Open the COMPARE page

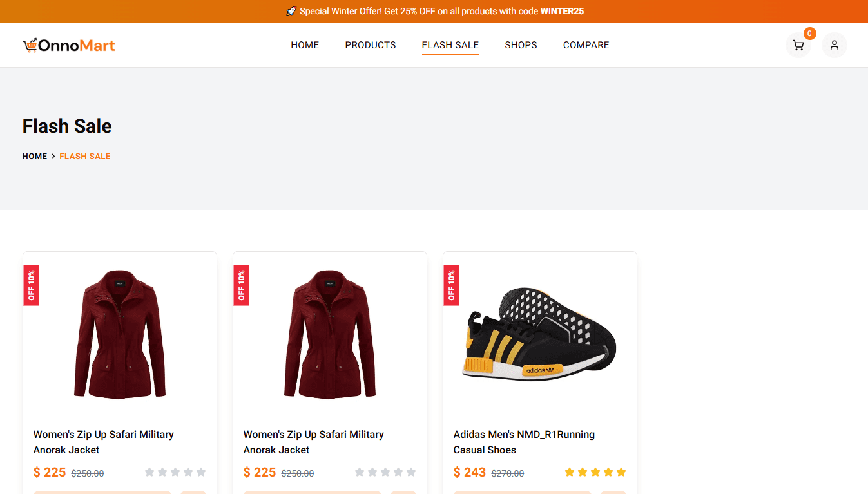click(x=586, y=45)
